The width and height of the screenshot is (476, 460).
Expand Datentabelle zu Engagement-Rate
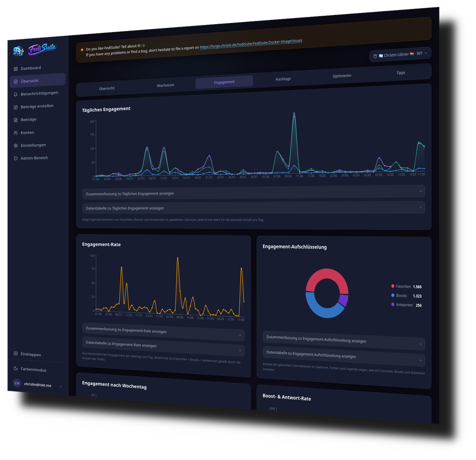(163, 346)
